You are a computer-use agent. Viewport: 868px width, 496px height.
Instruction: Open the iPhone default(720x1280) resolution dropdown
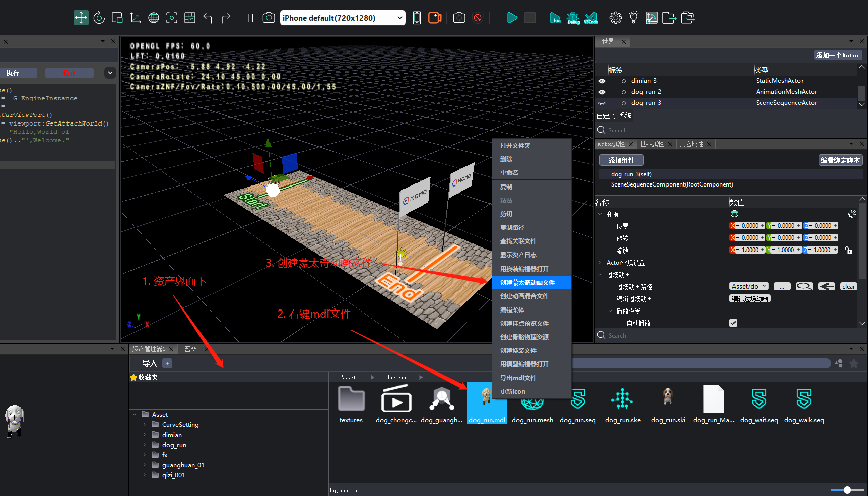click(x=343, y=18)
